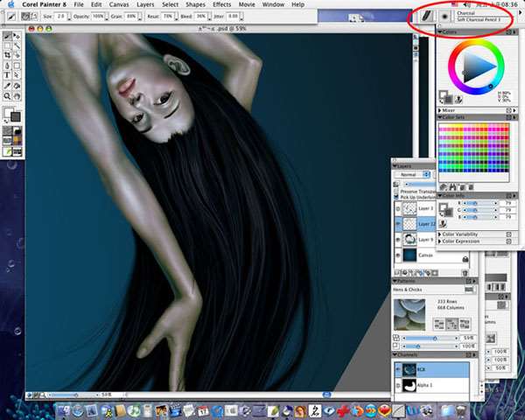525x420 pixels.
Task: Choose the Text tool in the toolbox
Action: [x=8, y=75]
